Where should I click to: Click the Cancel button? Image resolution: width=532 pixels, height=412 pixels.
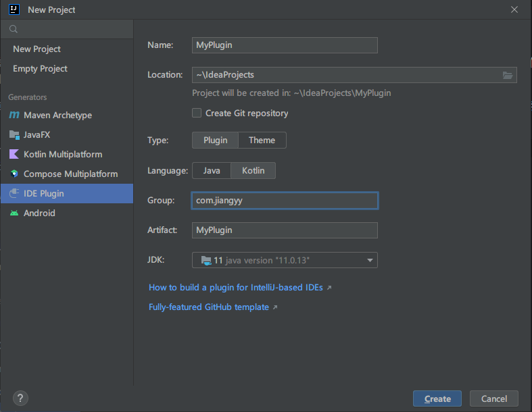click(x=493, y=398)
